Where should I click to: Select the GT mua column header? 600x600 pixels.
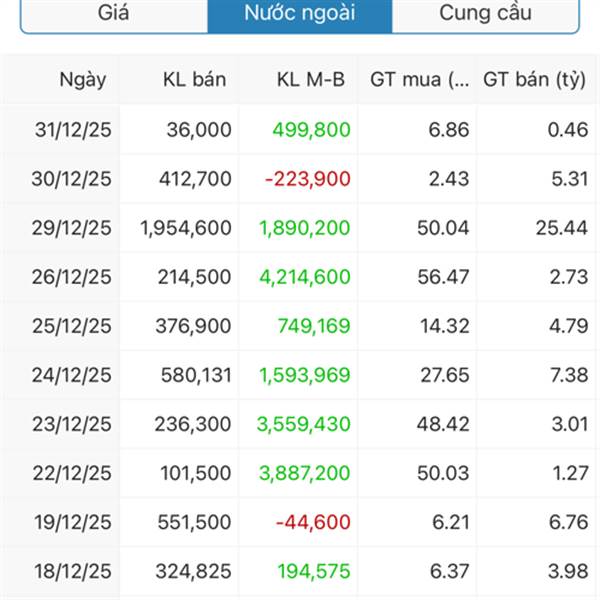420,80
